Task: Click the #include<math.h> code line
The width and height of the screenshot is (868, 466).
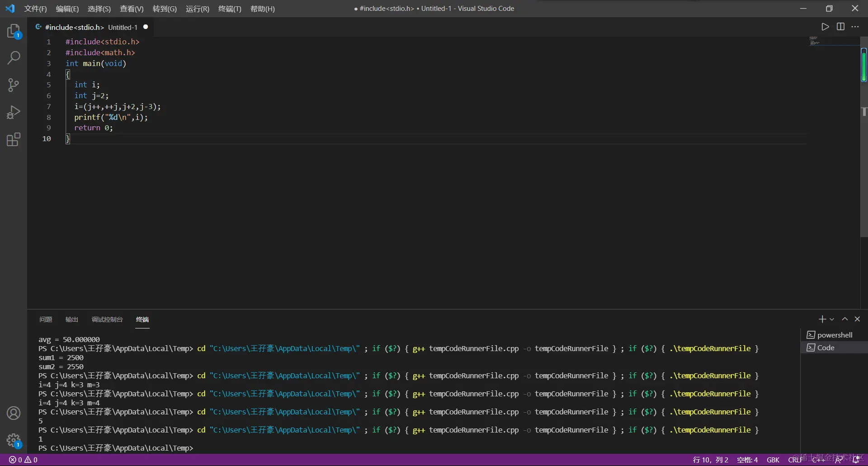Action: point(100,52)
